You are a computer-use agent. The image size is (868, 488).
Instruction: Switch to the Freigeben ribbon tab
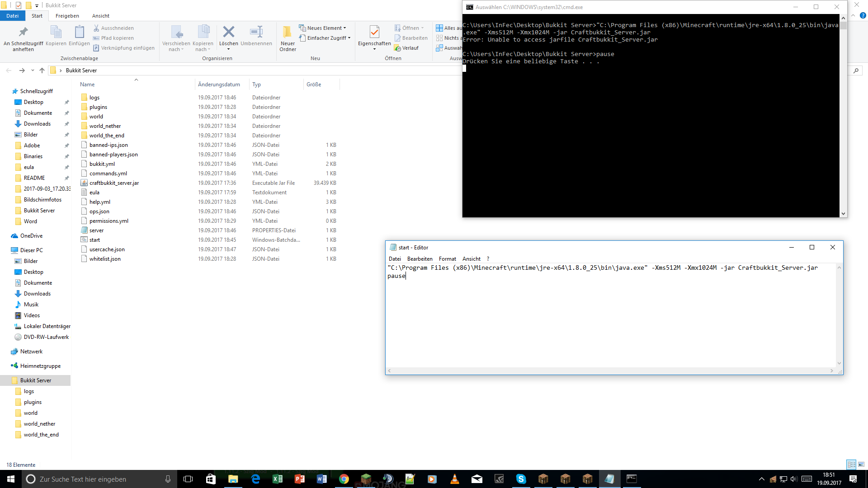pyautogui.click(x=67, y=16)
